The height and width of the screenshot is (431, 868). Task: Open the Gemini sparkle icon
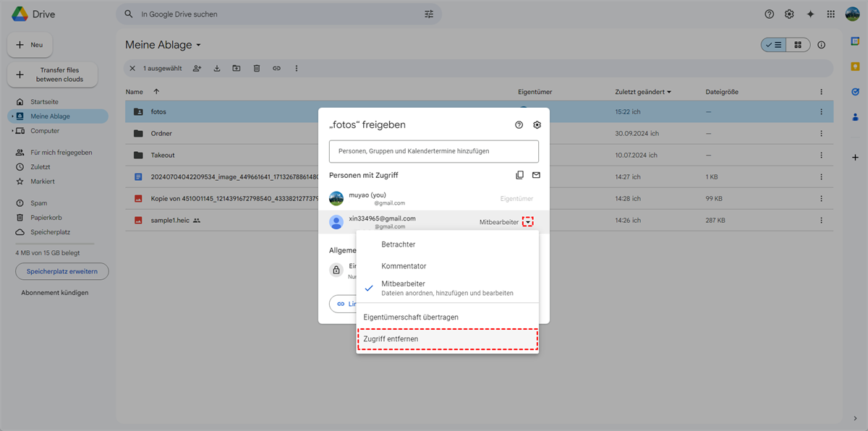coord(810,14)
